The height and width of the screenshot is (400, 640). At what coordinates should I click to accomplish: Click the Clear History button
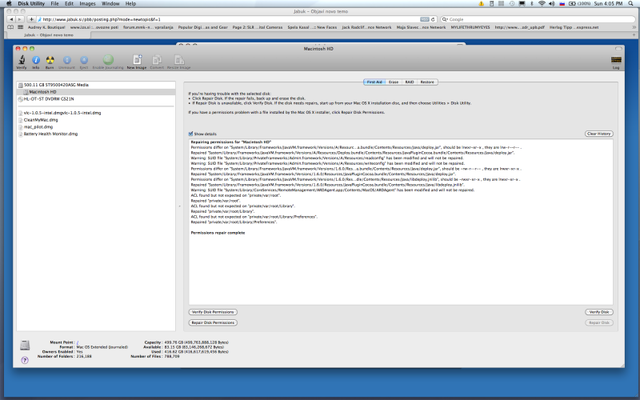tap(599, 134)
